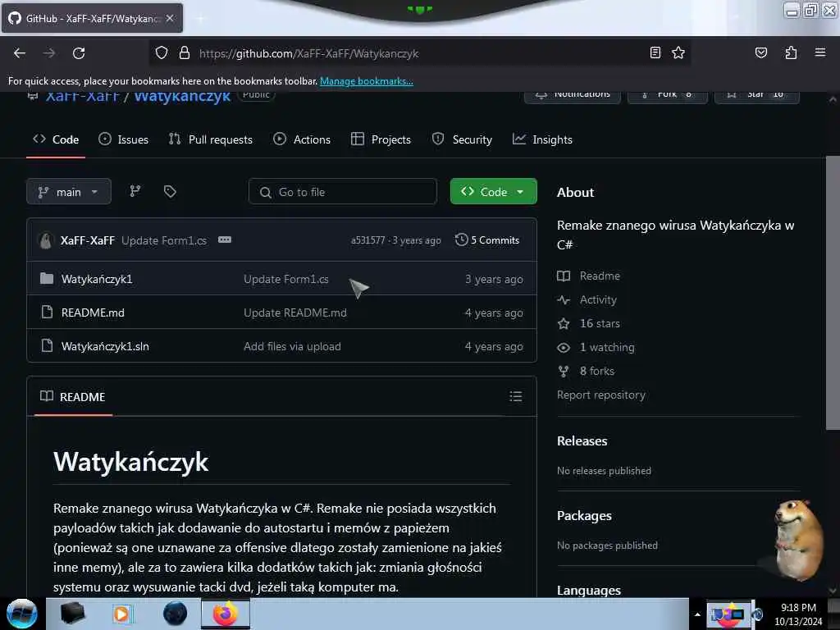View the 5 Commits history
This screenshot has width=840, height=630.
pos(487,240)
